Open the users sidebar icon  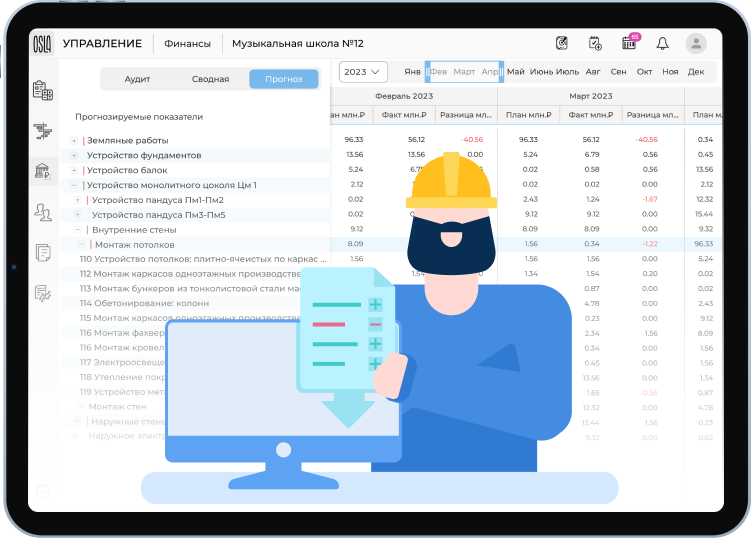click(x=42, y=211)
